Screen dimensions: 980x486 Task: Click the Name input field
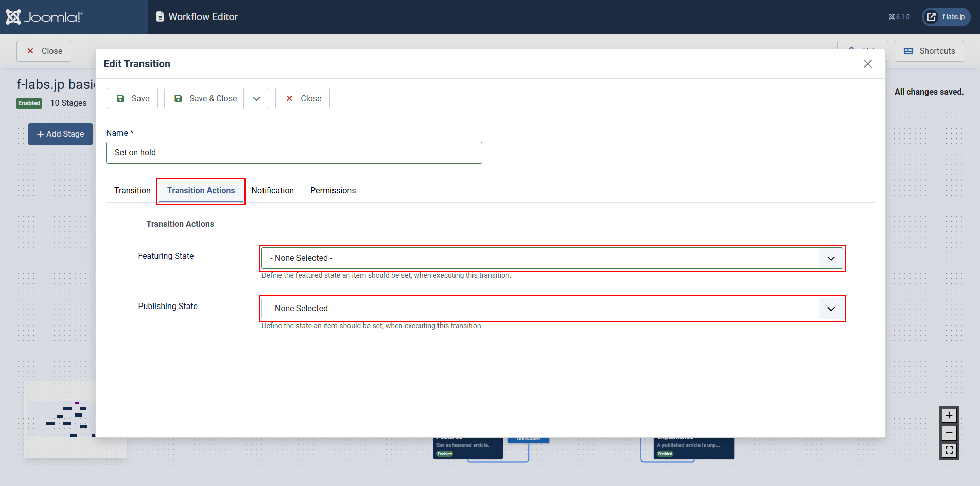pos(294,153)
